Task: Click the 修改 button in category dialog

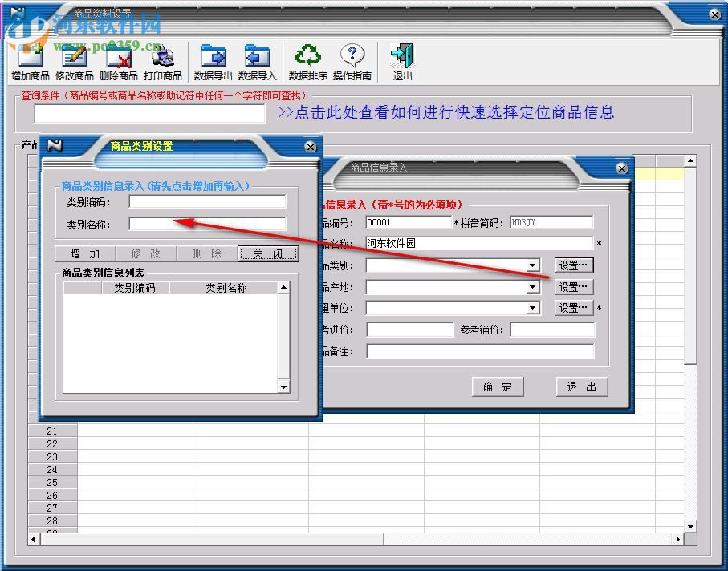Action: pos(146,253)
